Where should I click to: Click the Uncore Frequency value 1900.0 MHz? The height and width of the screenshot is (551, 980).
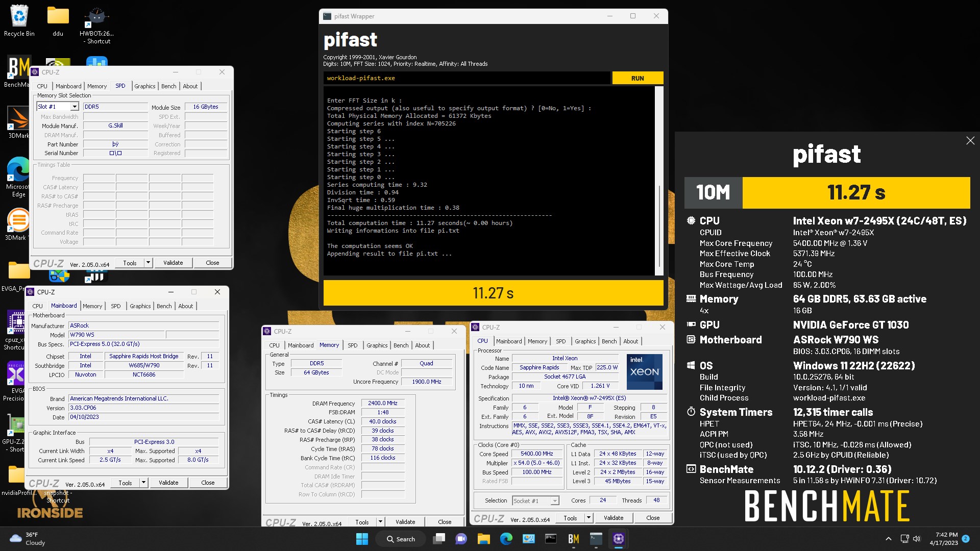click(x=427, y=382)
